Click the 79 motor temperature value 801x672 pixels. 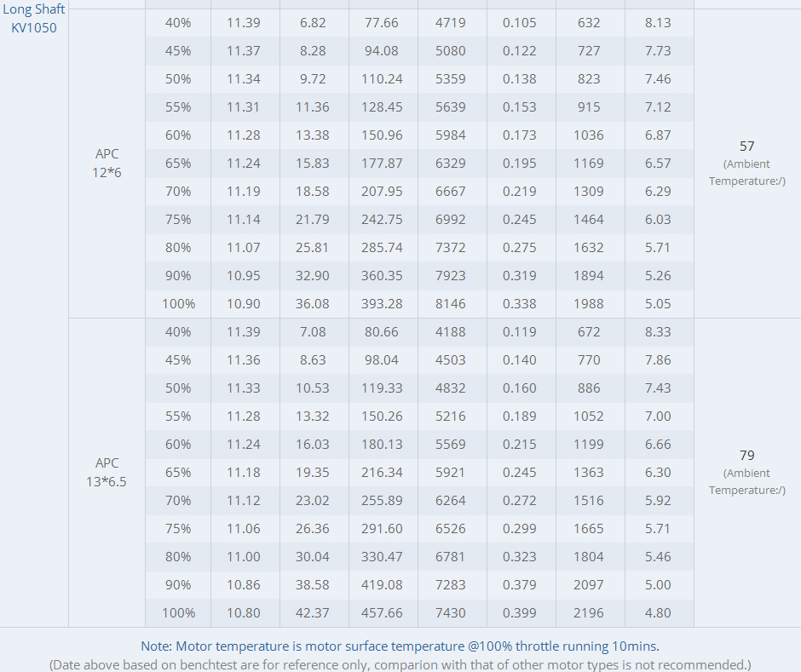[747, 456]
